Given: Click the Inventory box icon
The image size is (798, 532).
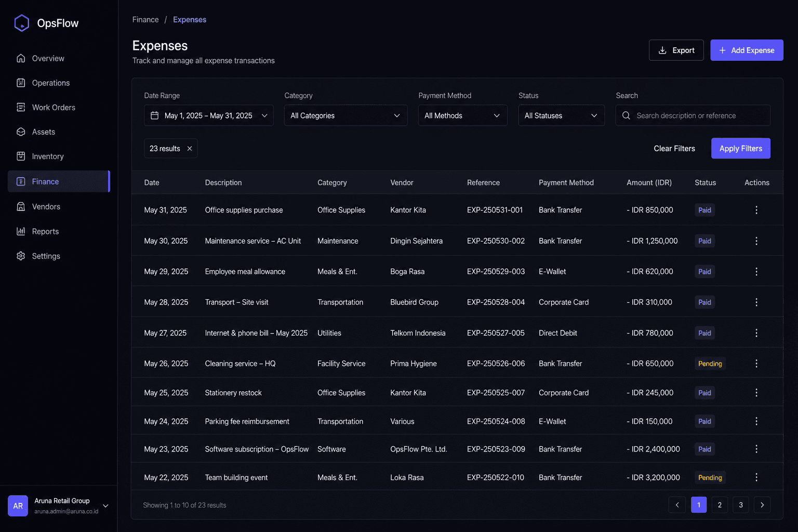Looking at the screenshot, I should tap(21, 156).
